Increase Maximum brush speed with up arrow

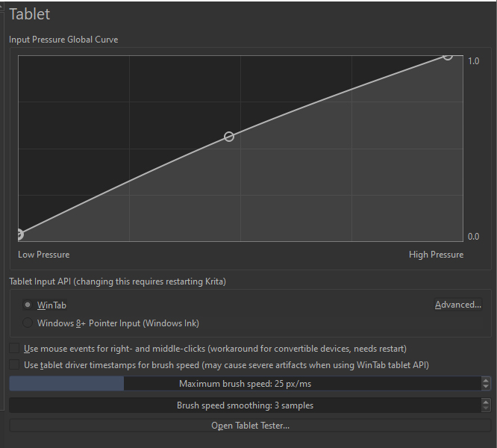click(486, 380)
